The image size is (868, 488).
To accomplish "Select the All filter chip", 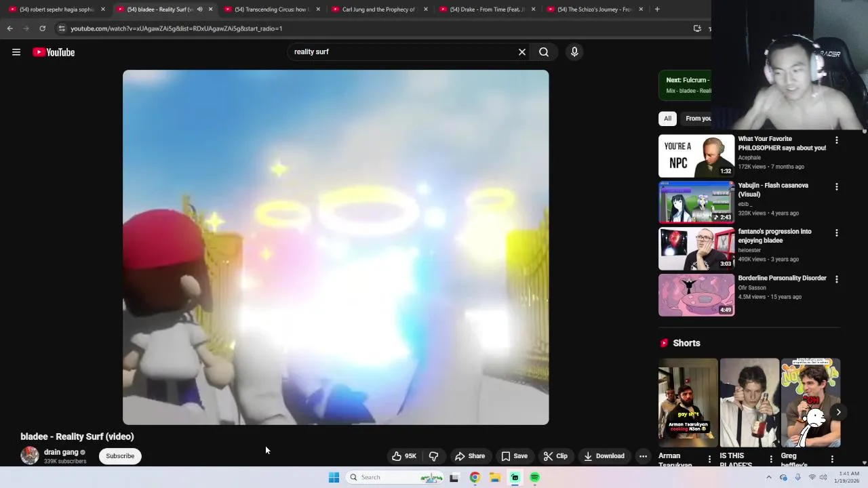I will pos(667,119).
